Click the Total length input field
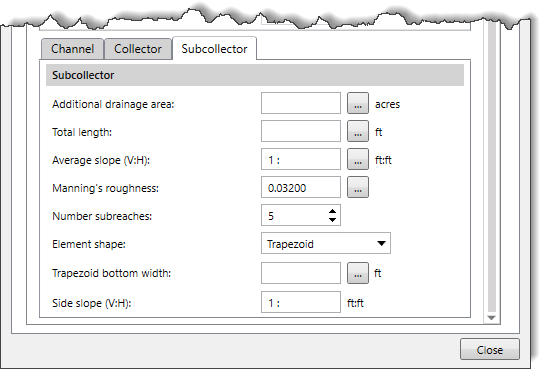This screenshot has height=369, width=546. click(x=301, y=131)
